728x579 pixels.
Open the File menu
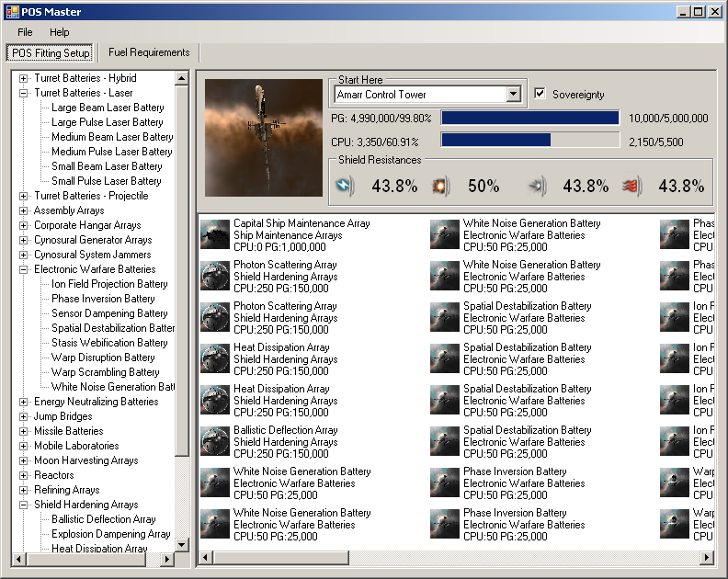pyautogui.click(x=25, y=32)
